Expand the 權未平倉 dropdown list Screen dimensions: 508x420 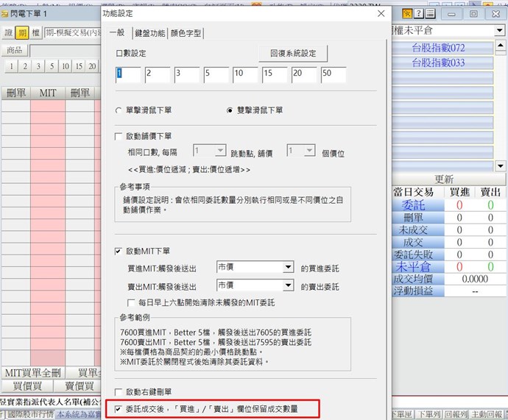(x=501, y=30)
